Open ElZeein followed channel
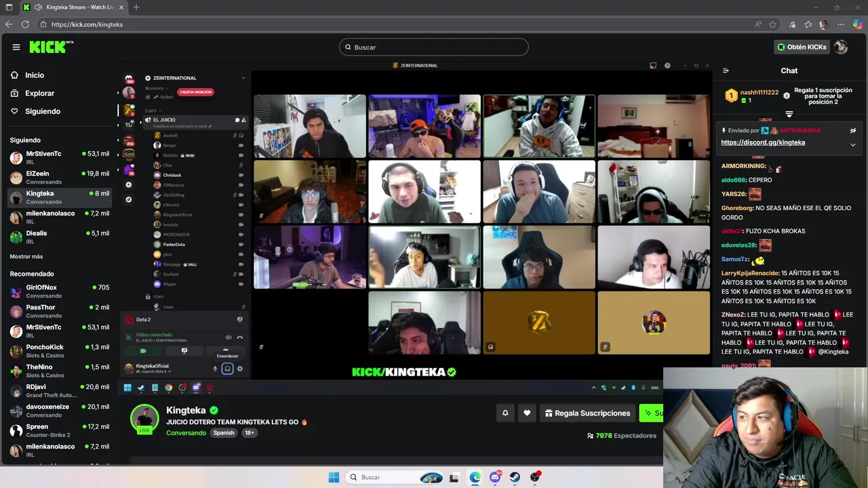The width and height of the screenshot is (868, 488). coord(60,178)
